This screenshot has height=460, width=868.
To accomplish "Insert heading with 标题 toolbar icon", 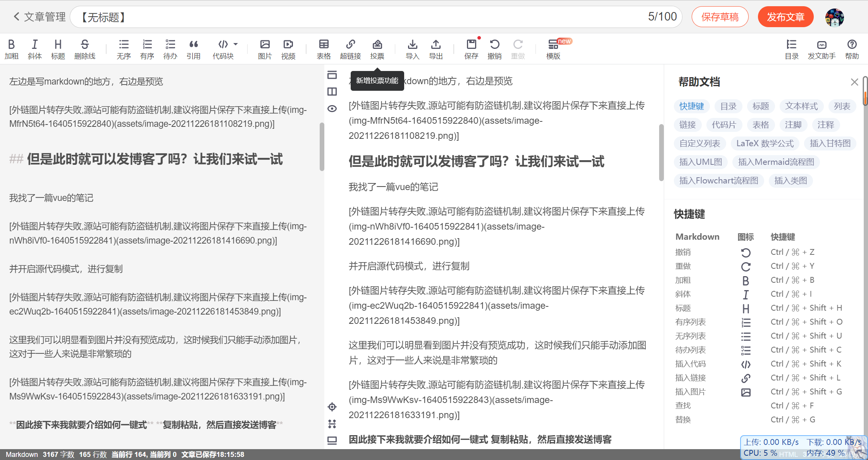I will [x=58, y=49].
